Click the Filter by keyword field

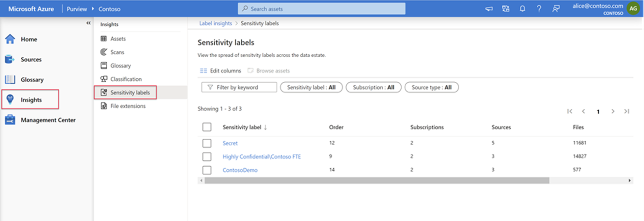(x=239, y=87)
